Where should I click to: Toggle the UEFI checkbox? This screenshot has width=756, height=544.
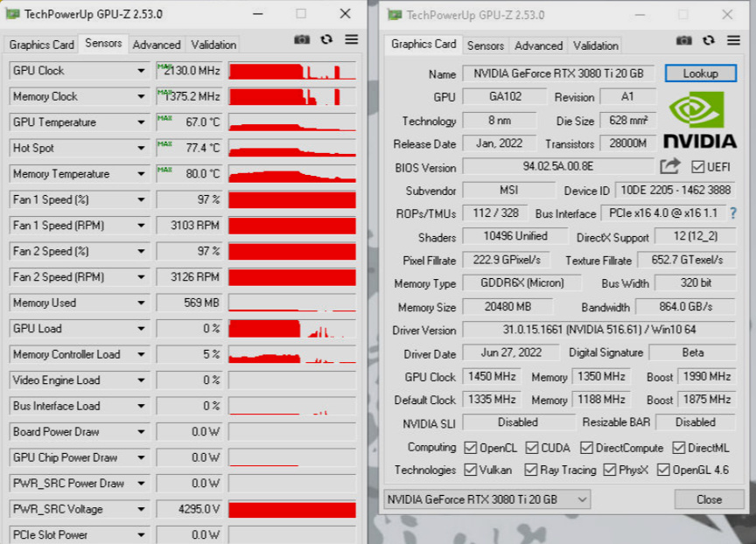pyautogui.click(x=697, y=167)
